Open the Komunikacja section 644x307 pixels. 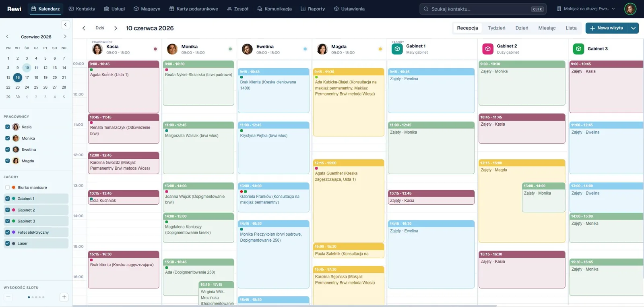[x=275, y=9]
